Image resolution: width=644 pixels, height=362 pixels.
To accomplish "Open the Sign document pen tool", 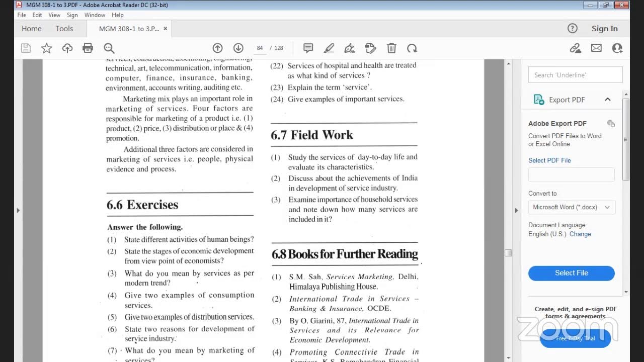I will [350, 48].
